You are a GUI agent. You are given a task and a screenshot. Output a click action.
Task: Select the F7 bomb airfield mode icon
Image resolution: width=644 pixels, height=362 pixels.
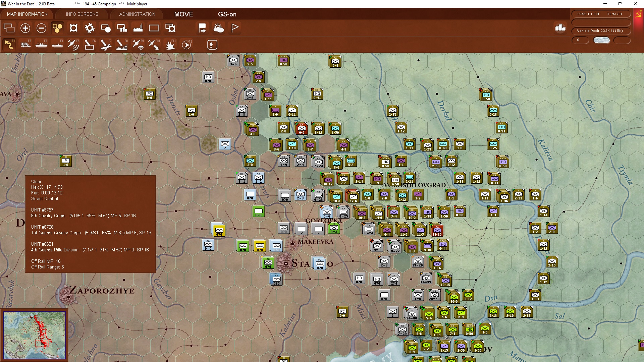click(106, 45)
